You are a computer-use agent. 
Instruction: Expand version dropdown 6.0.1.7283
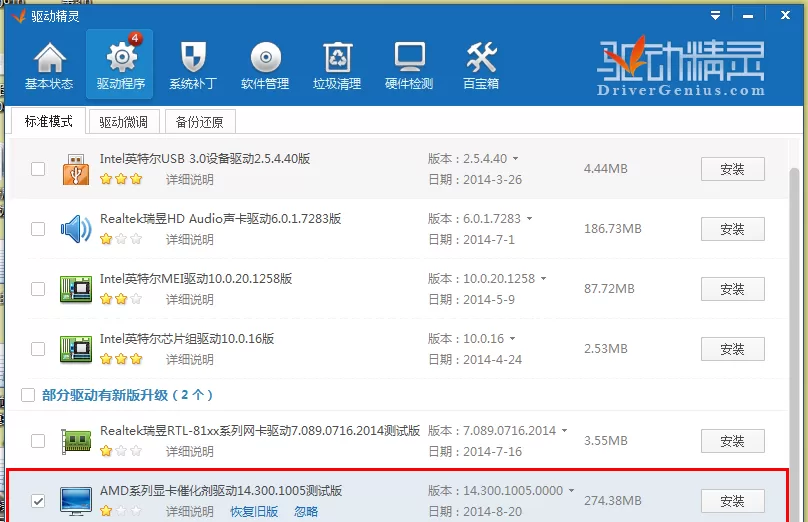point(529,219)
